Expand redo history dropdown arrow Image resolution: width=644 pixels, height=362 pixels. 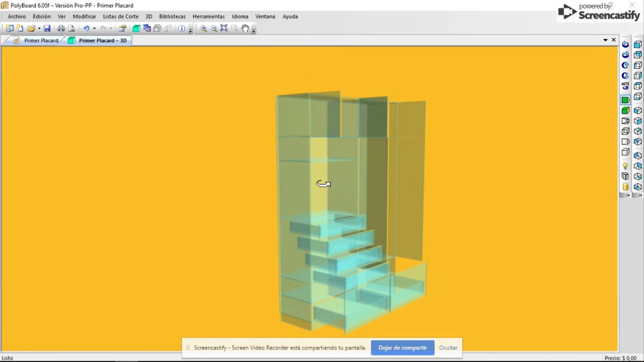111,29
